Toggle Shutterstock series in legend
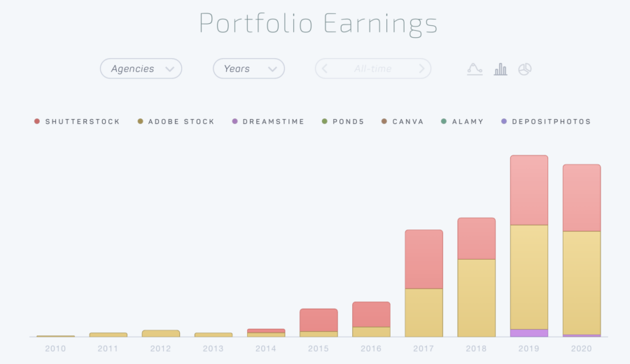630x364 pixels. point(77,121)
